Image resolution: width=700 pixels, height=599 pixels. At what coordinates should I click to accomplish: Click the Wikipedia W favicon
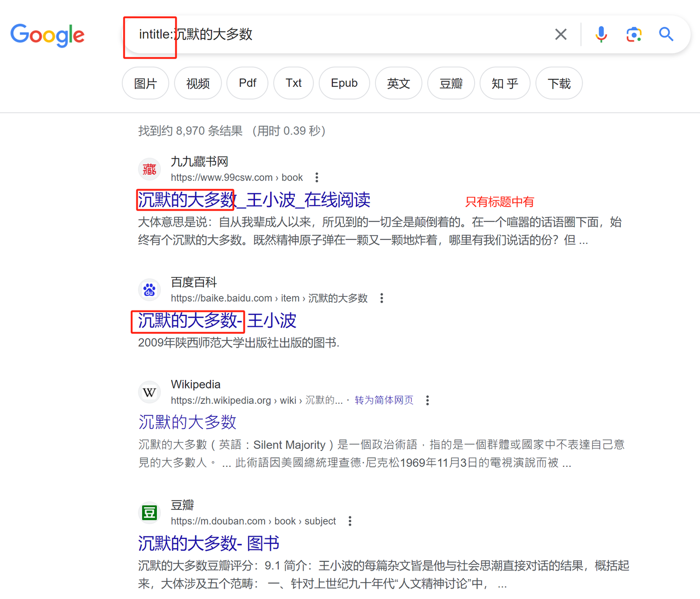pos(149,392)
